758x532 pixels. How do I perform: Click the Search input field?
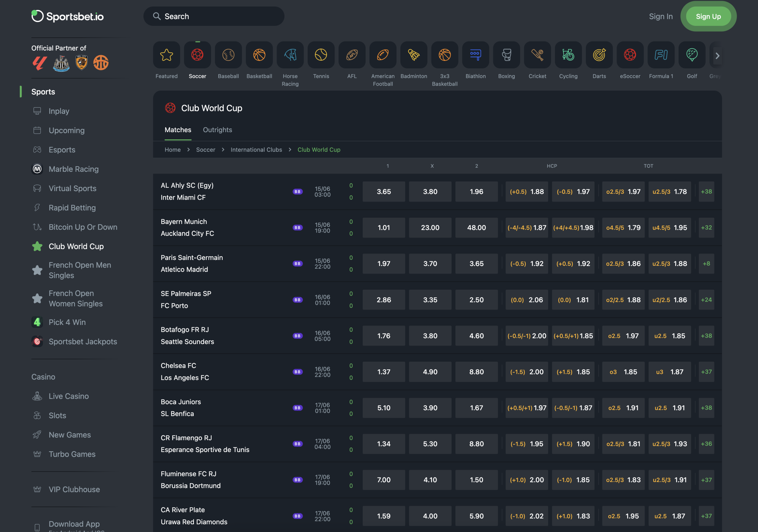pos(213,16)
